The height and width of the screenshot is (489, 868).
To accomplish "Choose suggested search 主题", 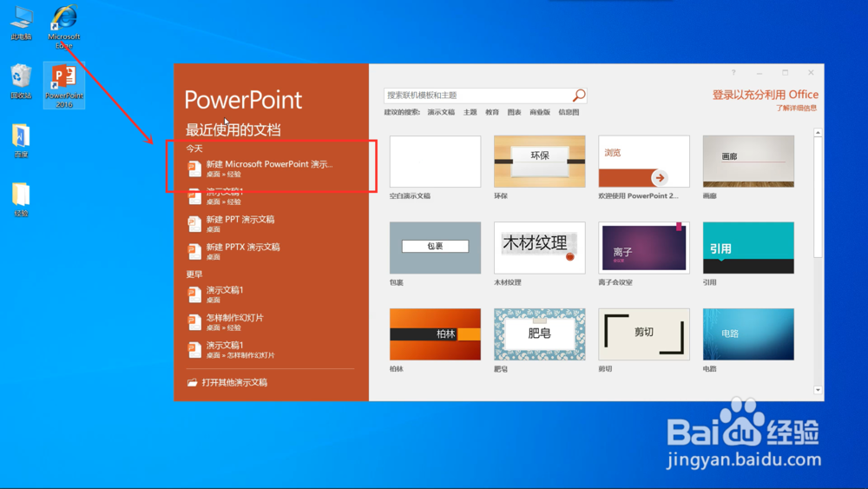I will pos(470,112).
